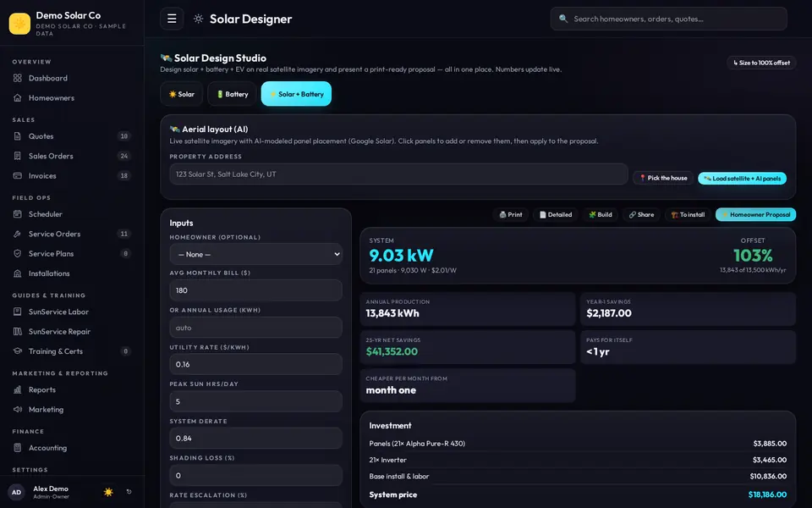Click the Shading Loss field
The width and height of the screenshot is (812, 508).
tap(255, 475)
